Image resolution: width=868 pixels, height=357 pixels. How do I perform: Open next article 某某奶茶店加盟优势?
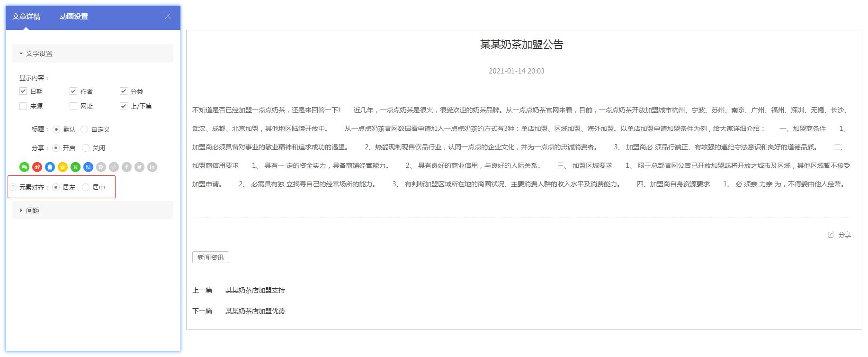(x=255, y=311)
